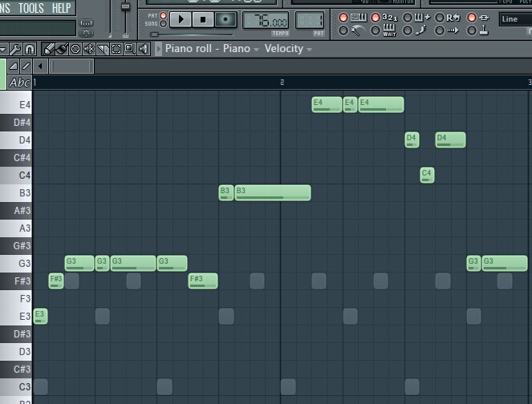
Task: Select the long D4 note
Action: [450, 140]
